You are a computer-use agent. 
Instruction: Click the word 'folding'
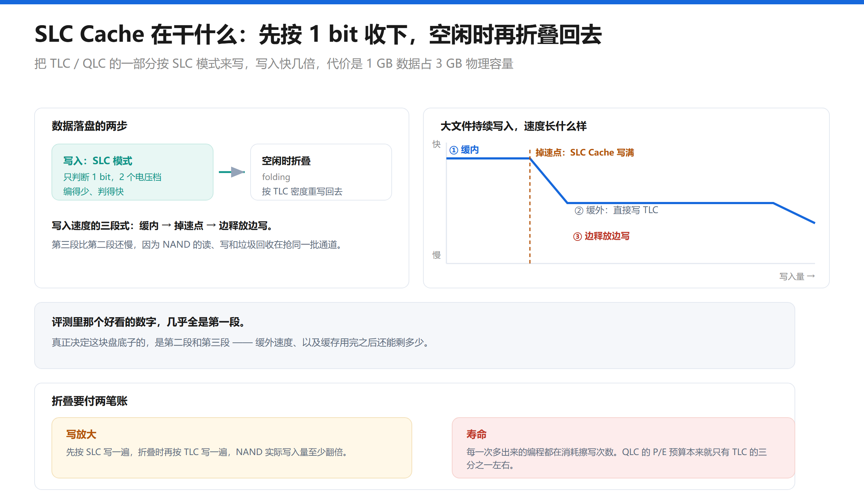click(x=276, y=177)
